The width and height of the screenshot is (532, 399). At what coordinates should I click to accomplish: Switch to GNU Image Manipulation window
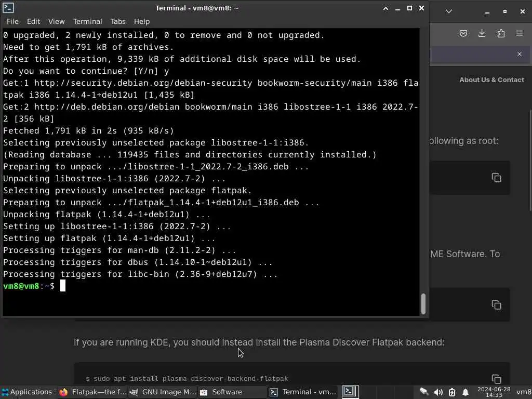click(163, 392)
